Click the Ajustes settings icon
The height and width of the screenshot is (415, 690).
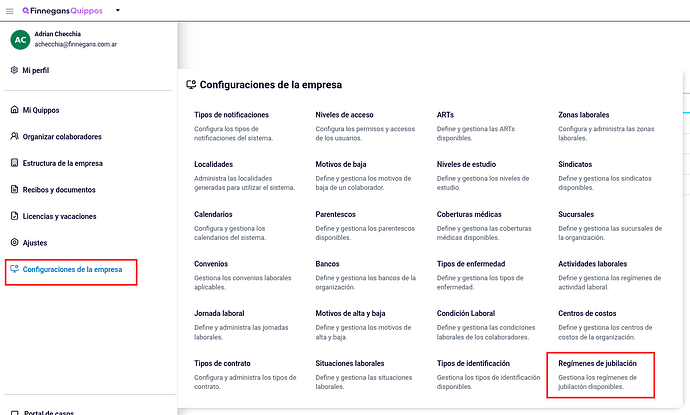coord(15,242)
